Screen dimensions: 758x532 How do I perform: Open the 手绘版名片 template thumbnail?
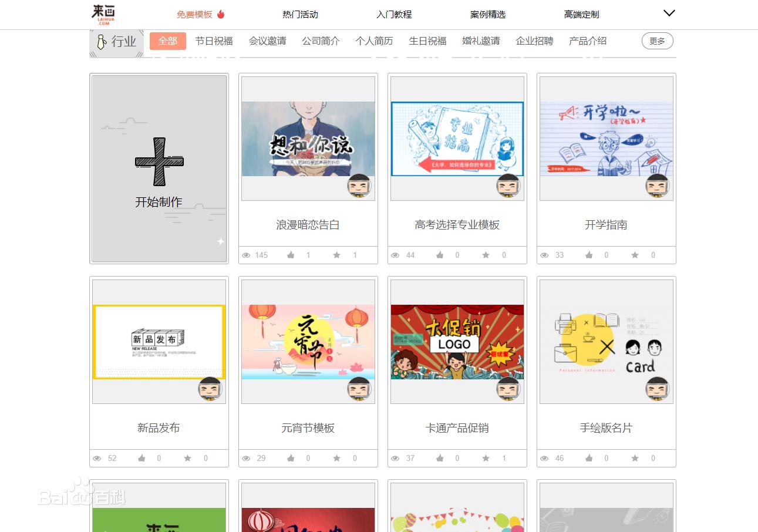pos(607,342)
